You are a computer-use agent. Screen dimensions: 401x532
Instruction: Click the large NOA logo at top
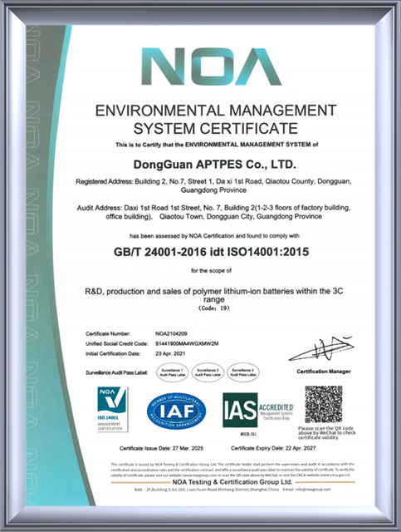point(212,66)
